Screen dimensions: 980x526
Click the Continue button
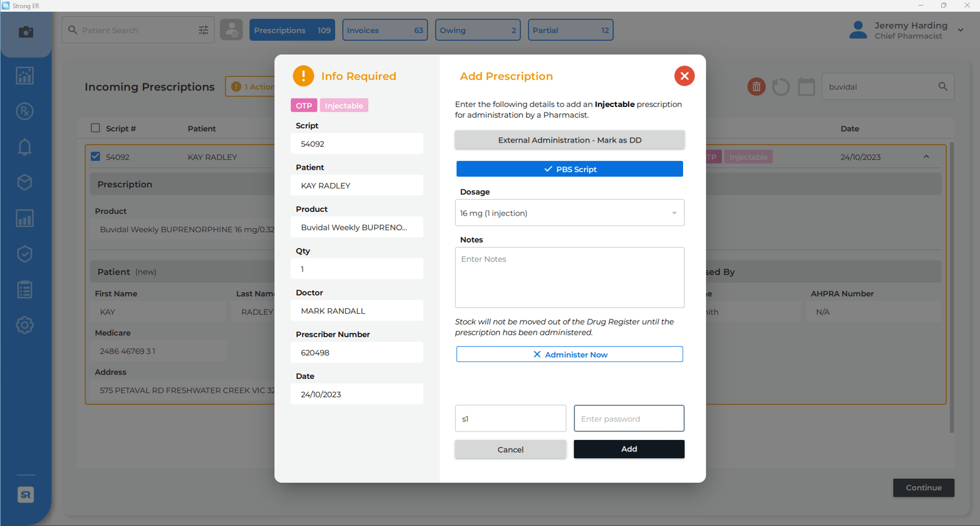(x=924, y=488)
